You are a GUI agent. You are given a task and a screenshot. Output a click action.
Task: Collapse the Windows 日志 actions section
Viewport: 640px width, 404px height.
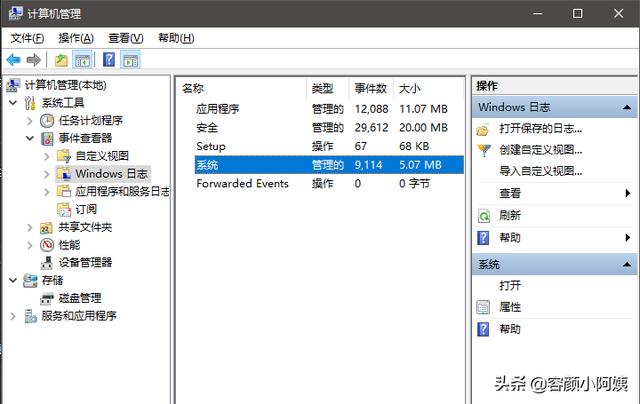(627, 107)
